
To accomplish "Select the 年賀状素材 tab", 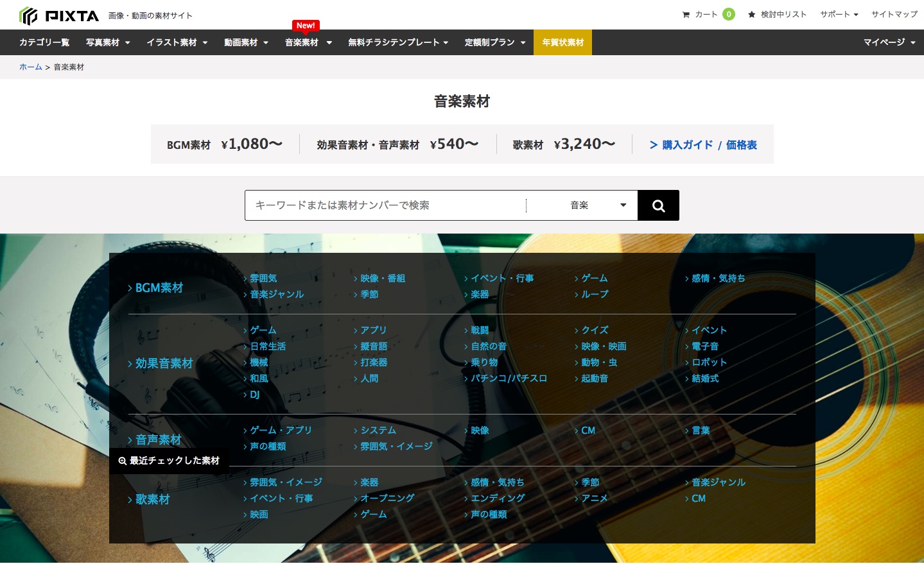I will (562, 42).
